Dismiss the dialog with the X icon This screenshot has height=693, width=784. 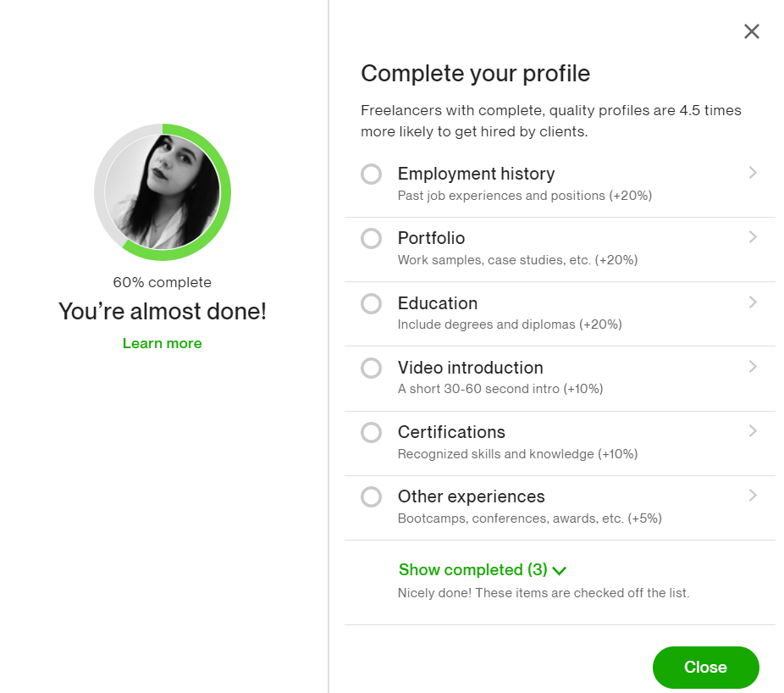(x=751, y=31)
